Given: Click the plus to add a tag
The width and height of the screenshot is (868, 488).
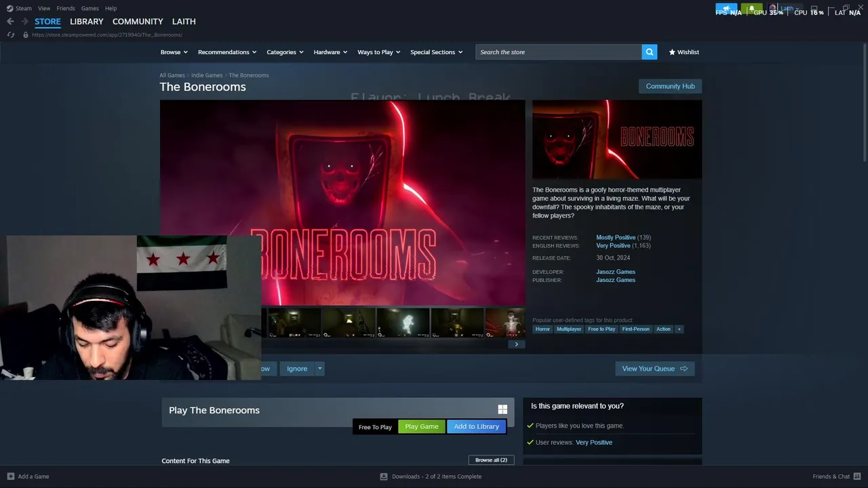Looking at the screenshot, I should click(x=679, y=329).
